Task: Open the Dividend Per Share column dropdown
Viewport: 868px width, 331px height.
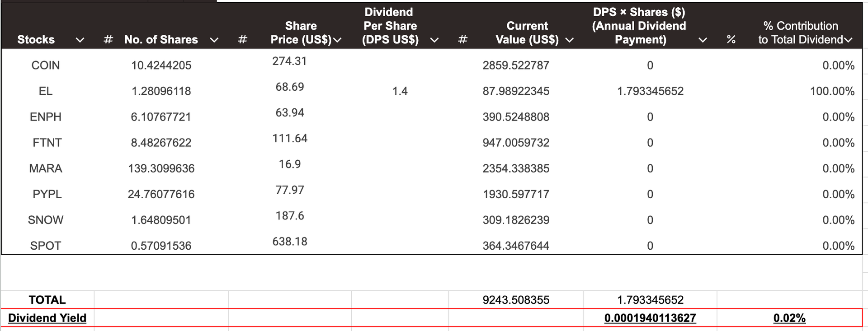Action: pos(434,40)
